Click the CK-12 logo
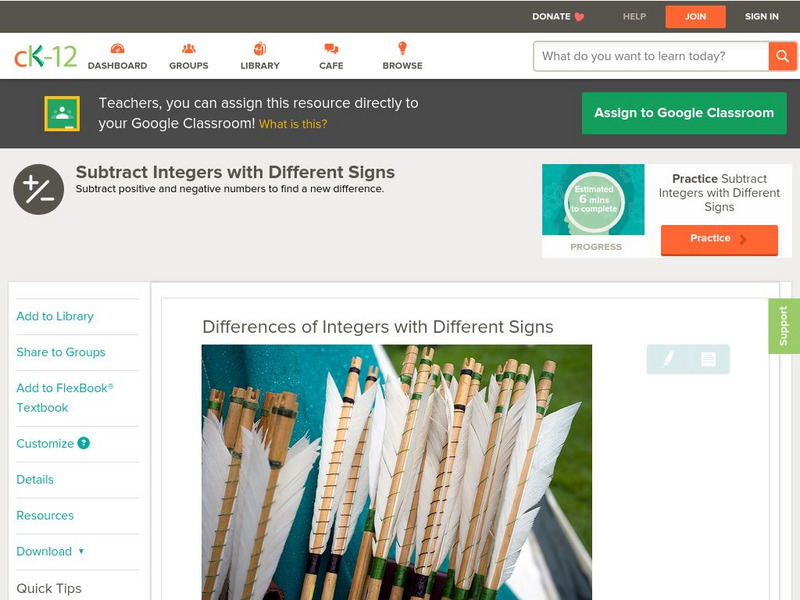The width and height of the screenshot is (800, 600). click(x=45, y=56)
